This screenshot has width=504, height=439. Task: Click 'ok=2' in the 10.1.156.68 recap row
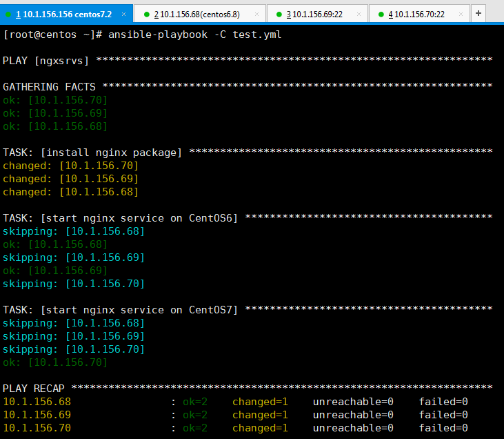[x=195, y=402]
